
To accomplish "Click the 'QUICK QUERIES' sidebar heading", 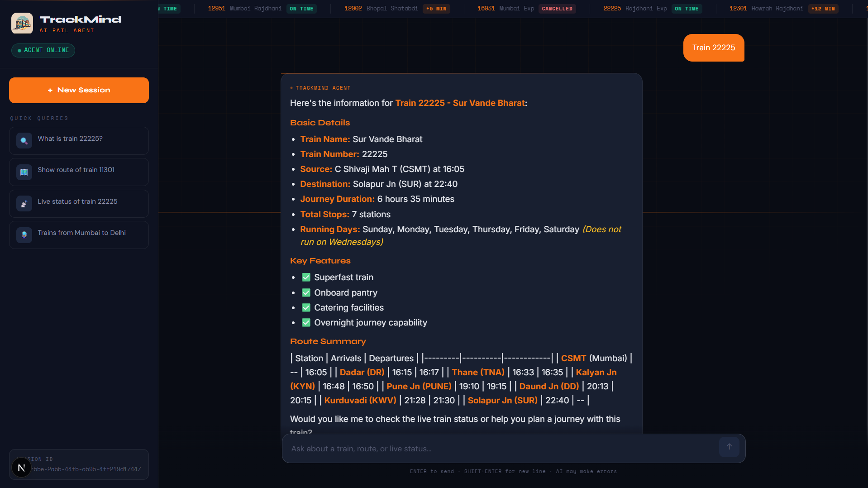I will (x=39, y=119).
